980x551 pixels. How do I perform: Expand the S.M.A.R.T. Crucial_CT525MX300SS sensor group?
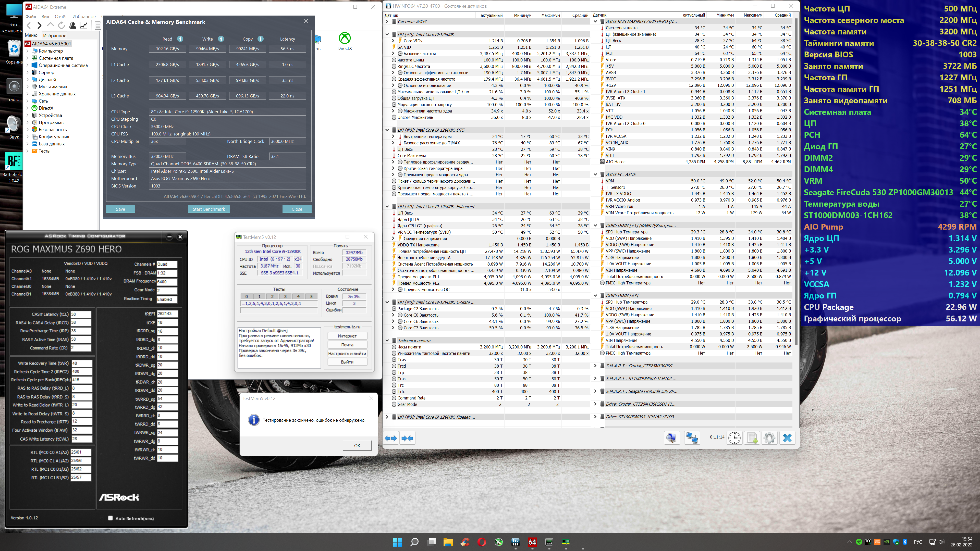[595, 366]
